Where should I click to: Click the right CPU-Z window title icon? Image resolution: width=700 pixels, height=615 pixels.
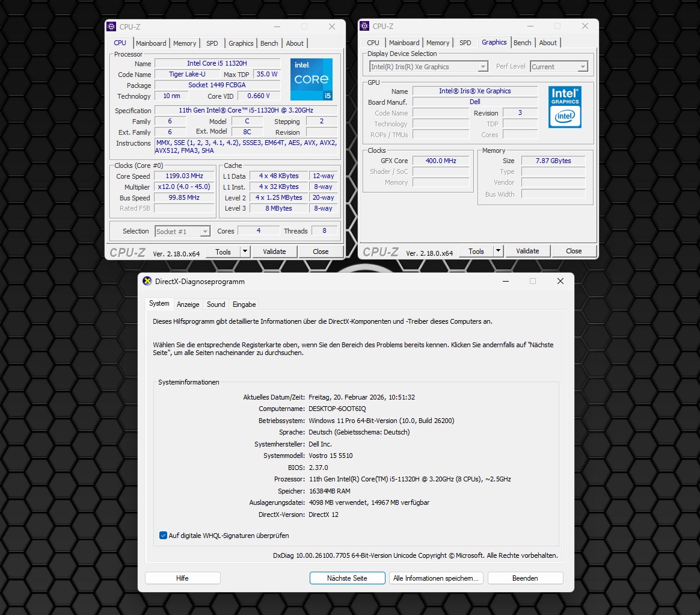(365, 26)
